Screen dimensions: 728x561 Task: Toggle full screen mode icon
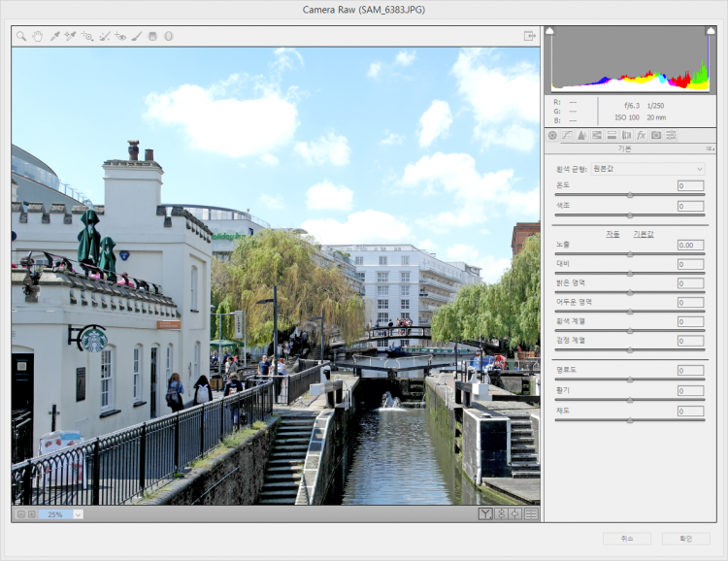point(529,36)
